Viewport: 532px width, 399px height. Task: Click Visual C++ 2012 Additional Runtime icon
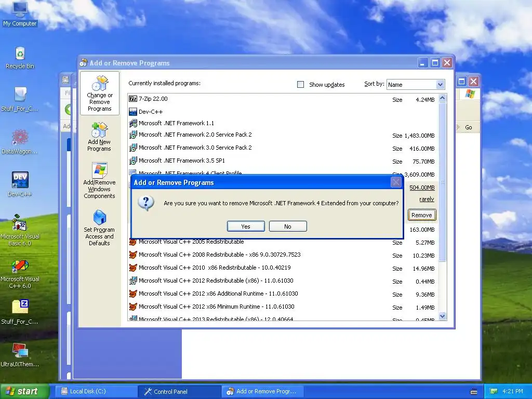coord(133,294)
